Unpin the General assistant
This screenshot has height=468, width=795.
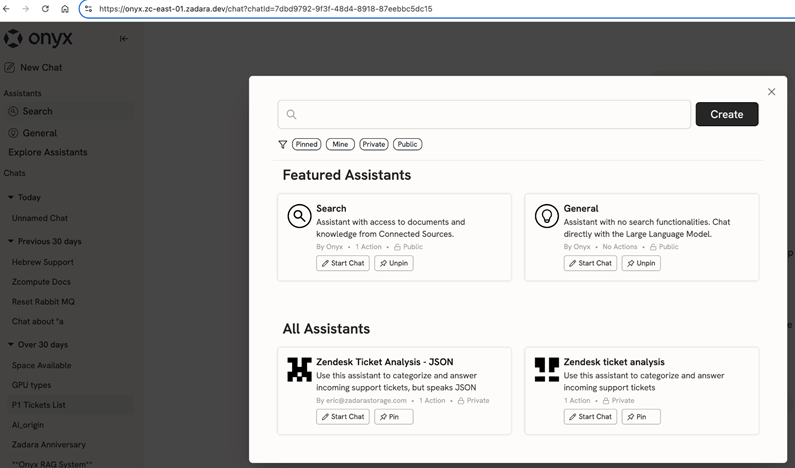641,263
